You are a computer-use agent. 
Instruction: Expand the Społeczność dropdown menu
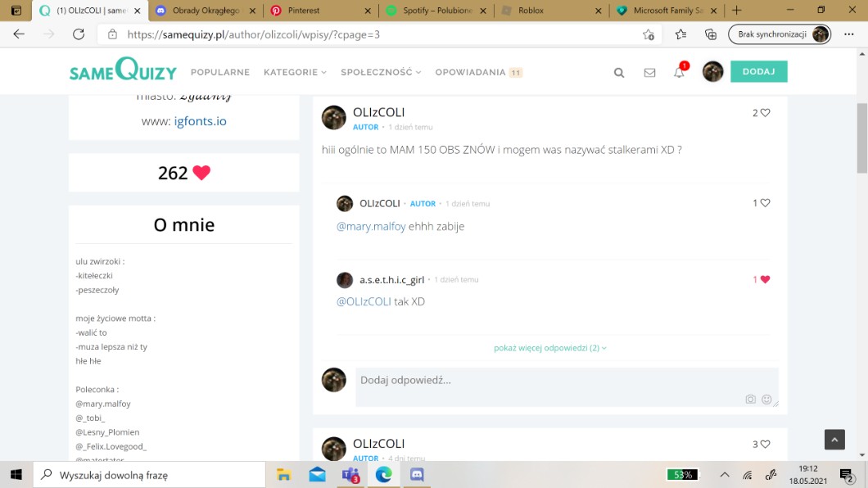click(x=381, y=72)
